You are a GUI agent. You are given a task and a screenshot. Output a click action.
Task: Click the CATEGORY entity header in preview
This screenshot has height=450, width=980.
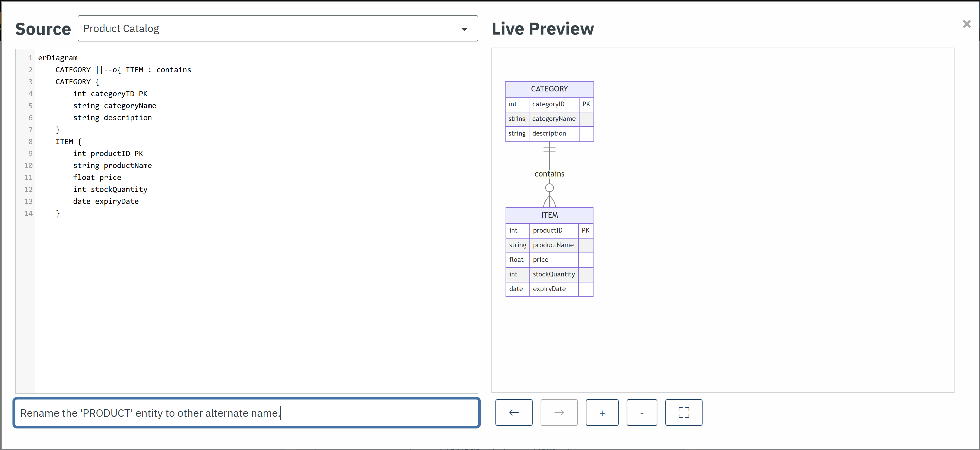pos(549,89)
